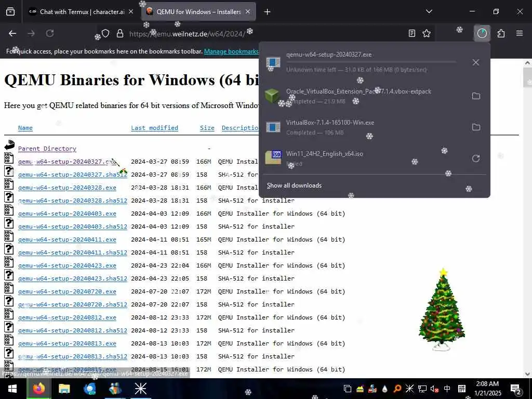Expand the list all tabs dropdown
The image size is (532, 399).
[429, 11]
